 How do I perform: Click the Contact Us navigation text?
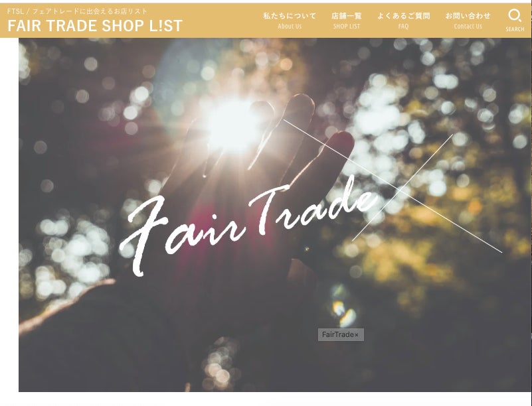point(468,26)
